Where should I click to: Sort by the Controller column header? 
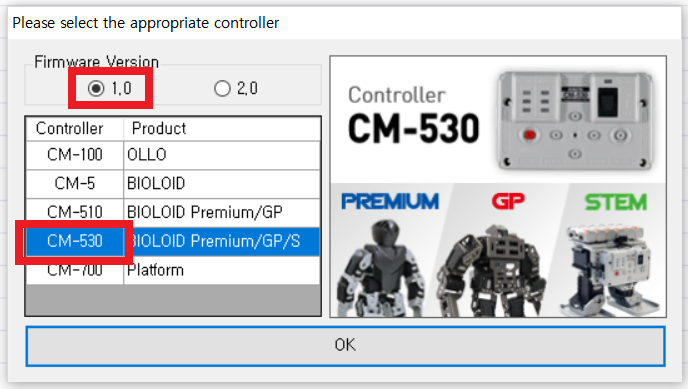pyautogui.click(x=75, y=128)
